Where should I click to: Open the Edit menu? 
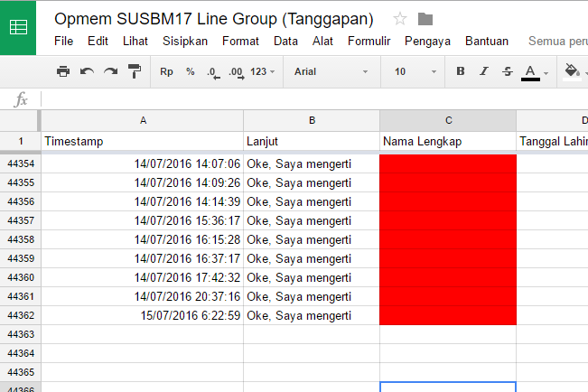click(x=98, y=41)
